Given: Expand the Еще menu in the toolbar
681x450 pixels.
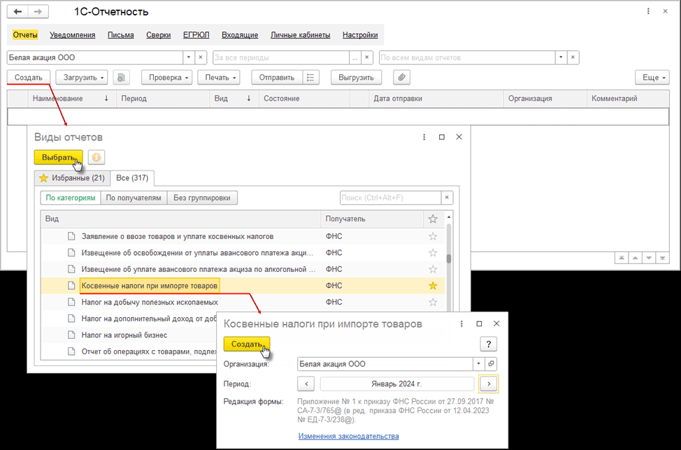Looking at the screenshot, I should pyautogui.click(x=652, y=77).
